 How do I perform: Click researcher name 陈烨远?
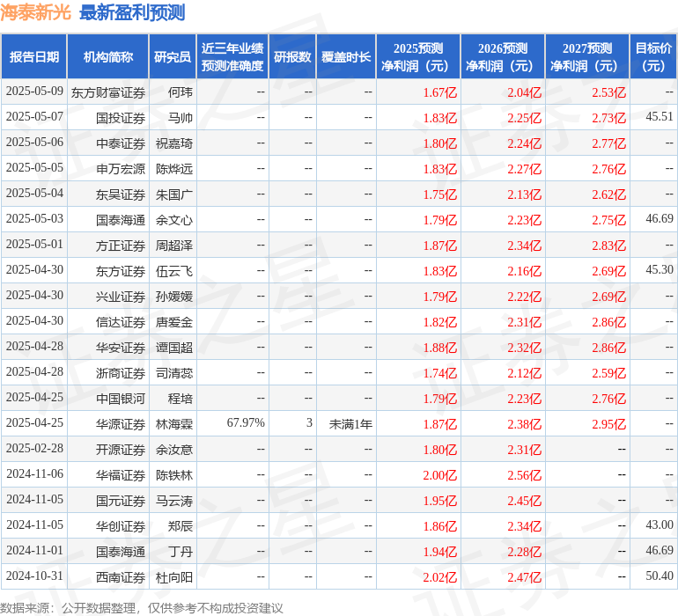point(174,169)
